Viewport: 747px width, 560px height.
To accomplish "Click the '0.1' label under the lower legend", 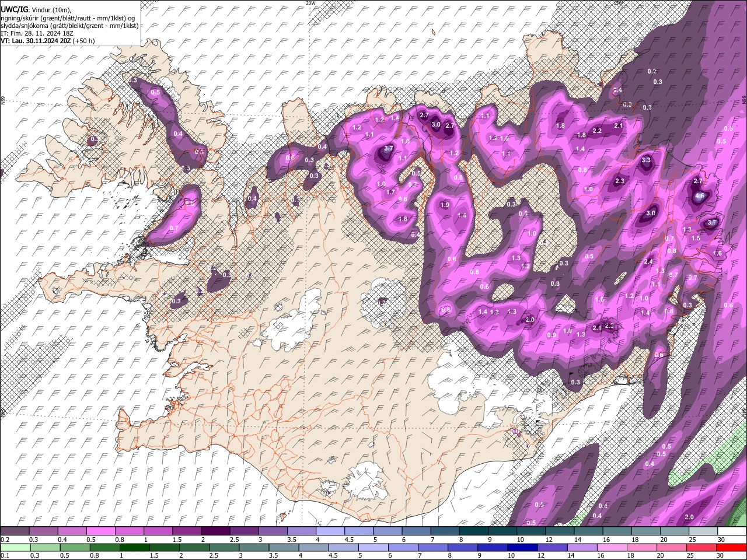I will tap(5, 556).
